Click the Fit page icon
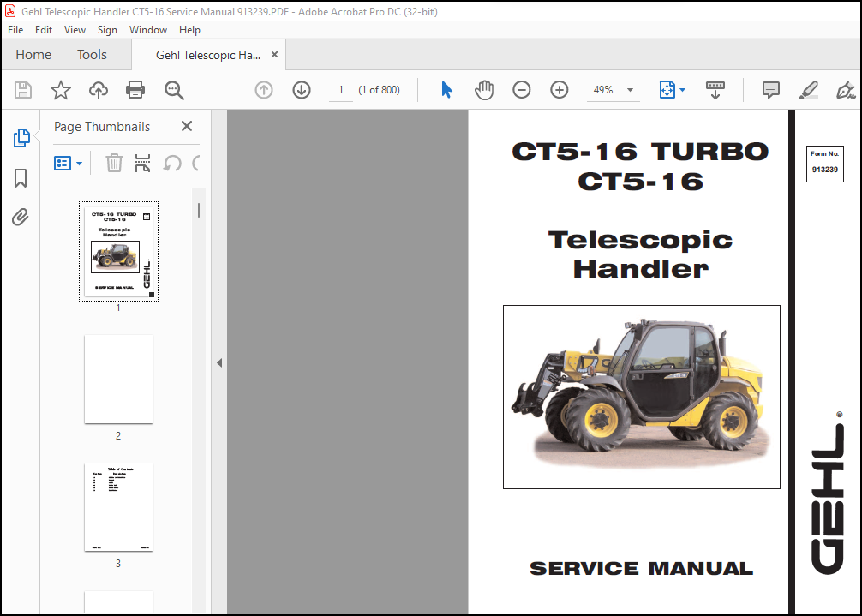This screenshot has width=862, height=616. coord(667,90)
